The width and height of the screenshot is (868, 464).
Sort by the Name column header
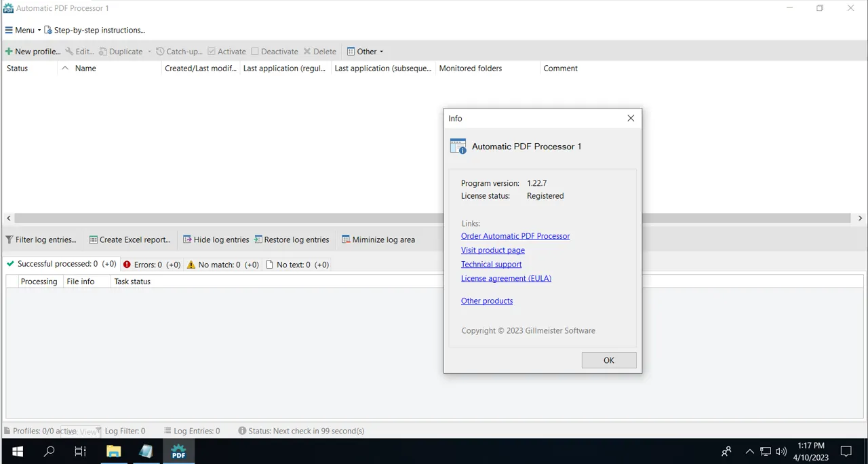[110, 69]
